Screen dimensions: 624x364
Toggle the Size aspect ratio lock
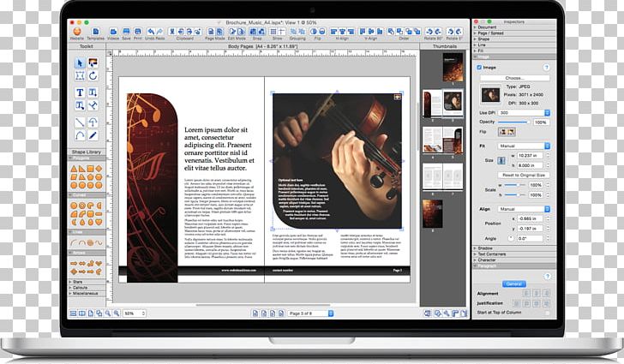tap(501, 160)
